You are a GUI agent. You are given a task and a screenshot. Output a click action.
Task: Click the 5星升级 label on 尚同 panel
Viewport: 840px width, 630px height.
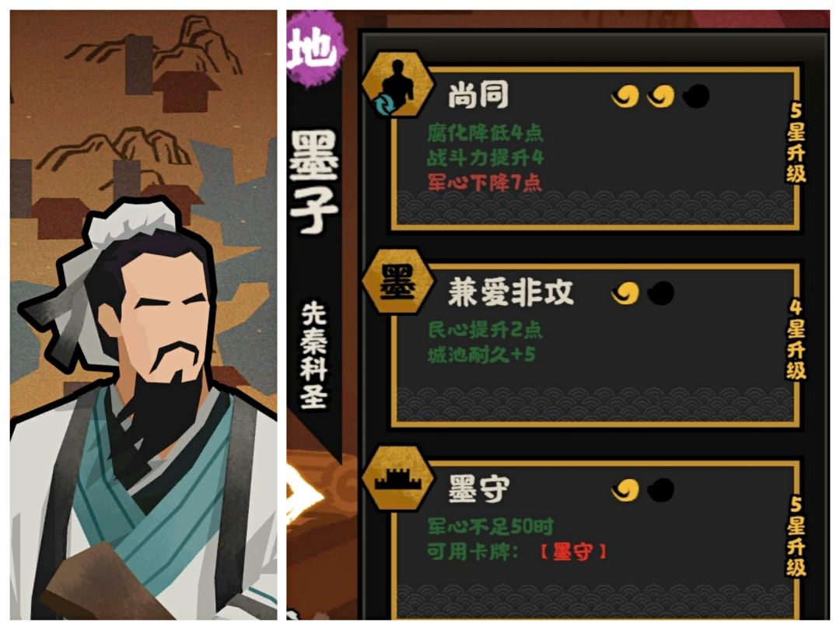point(796,142)
